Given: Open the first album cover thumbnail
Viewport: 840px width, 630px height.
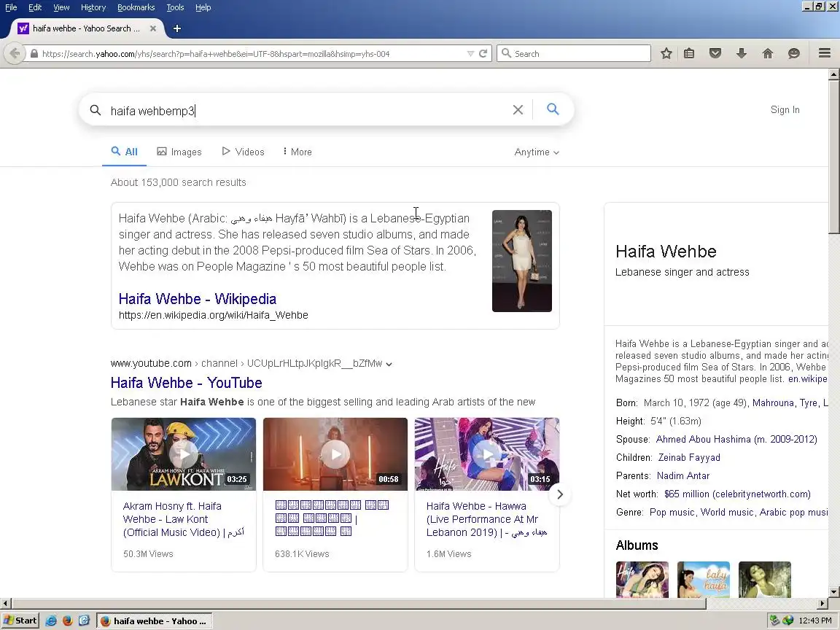Looking at the screenshot, I should click(x=642, y=579).
